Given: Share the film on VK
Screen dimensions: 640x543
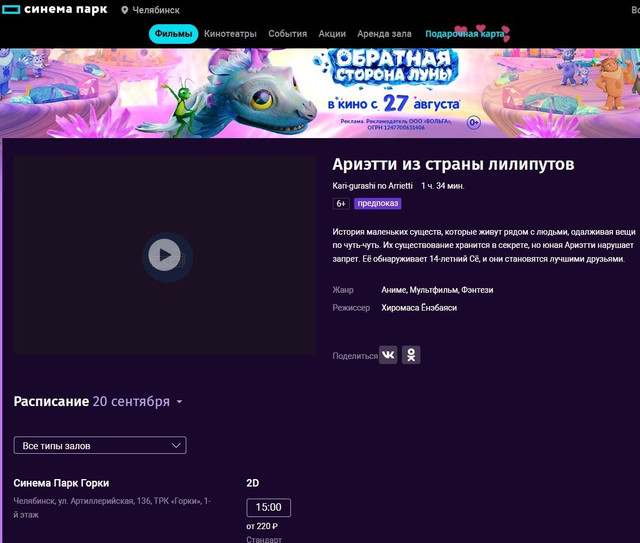Looking at the screenshot, I should click(388, 355).
